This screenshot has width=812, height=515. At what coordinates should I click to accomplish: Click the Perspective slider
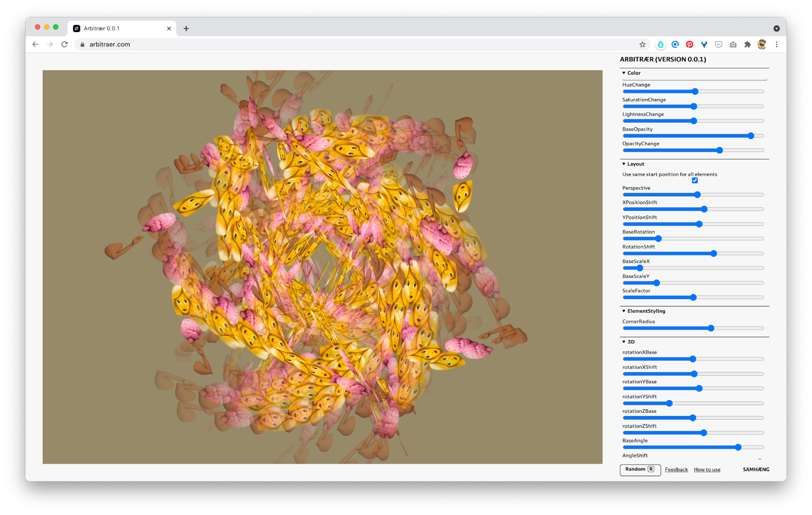(x=693, y=195)
